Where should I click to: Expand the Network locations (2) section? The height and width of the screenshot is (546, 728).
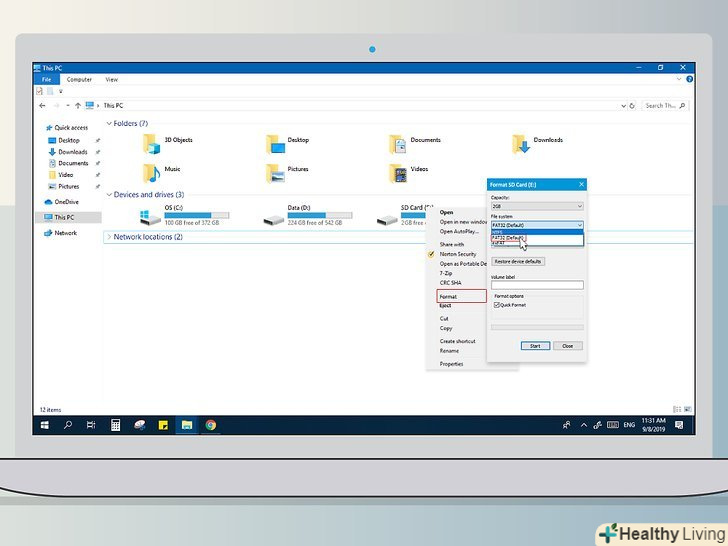pos(109,237)
